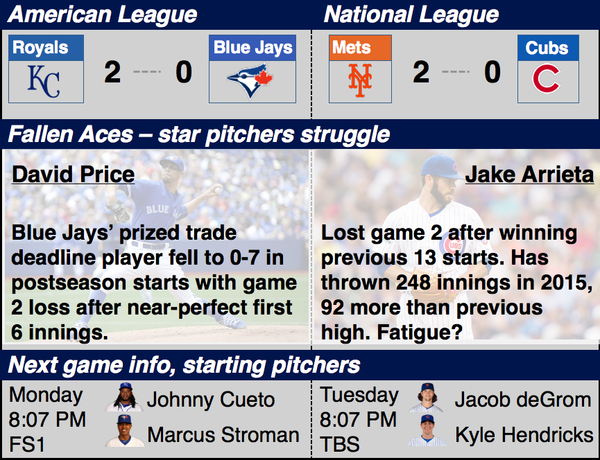The height and width of the screenshot is (460, 600).
Task: Select Kyle Hendricks' headshot
Action: pos(427,431)
